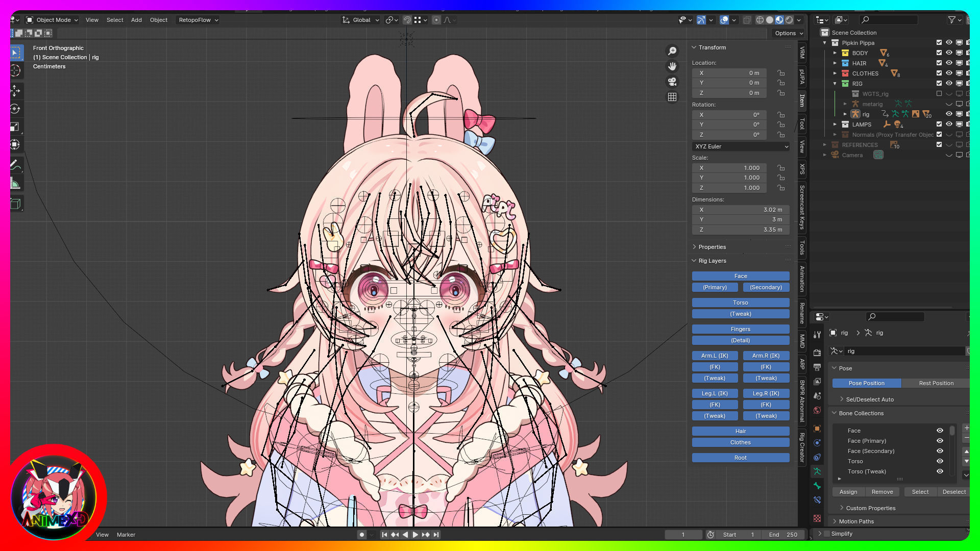Open the Object Mode dropdown

point(53,20)
